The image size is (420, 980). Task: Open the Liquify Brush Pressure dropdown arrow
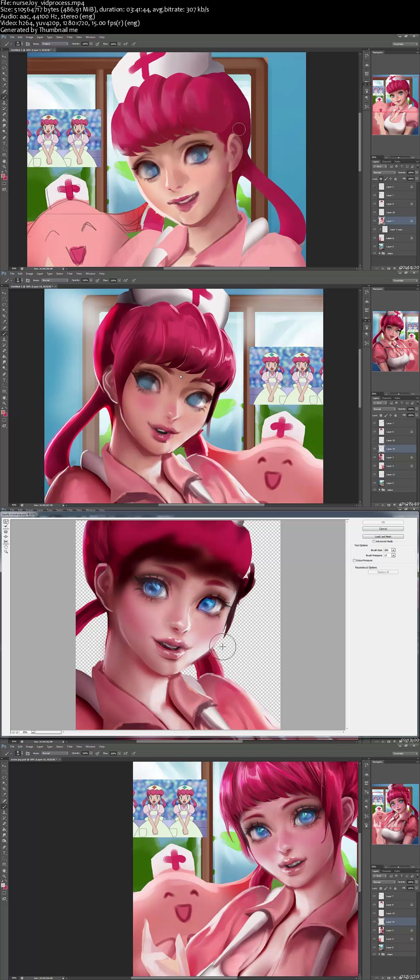click(393, 555)
